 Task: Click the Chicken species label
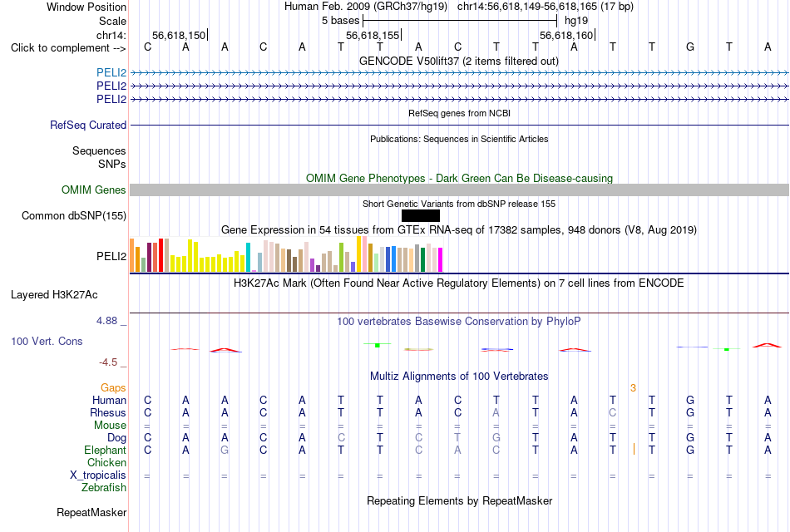(106, 462)
